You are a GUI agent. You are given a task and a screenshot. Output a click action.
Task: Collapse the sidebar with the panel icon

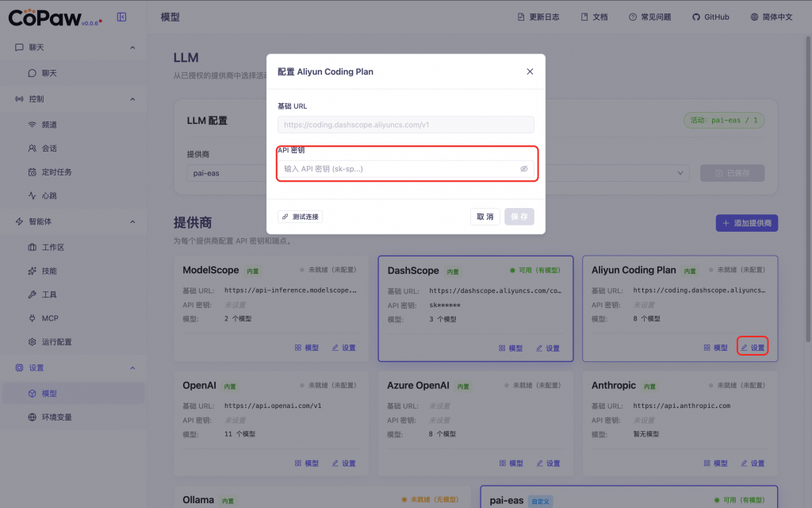[121, 17]
